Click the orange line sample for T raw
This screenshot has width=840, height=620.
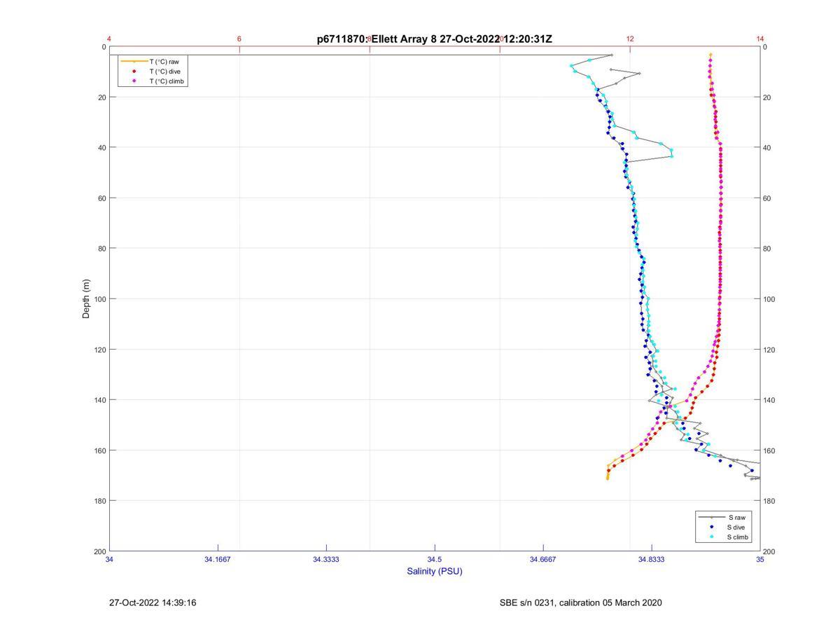(x=134, y=62)
